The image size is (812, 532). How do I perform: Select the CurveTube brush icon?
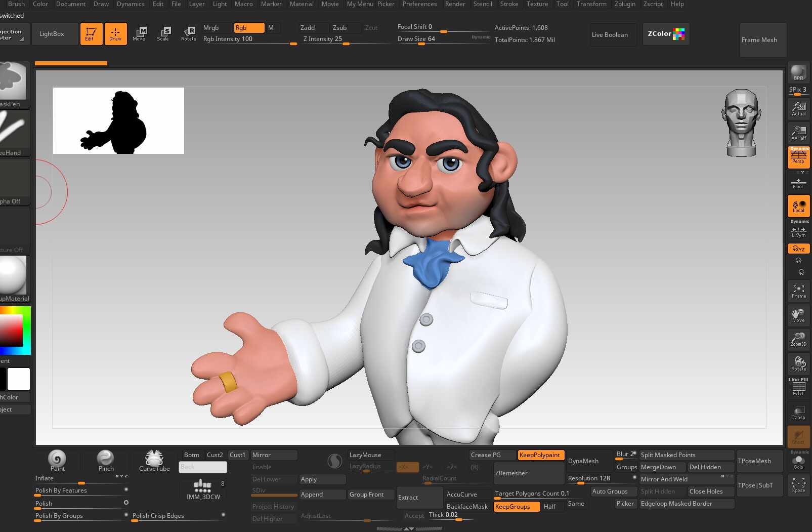(x=154, y=461)
